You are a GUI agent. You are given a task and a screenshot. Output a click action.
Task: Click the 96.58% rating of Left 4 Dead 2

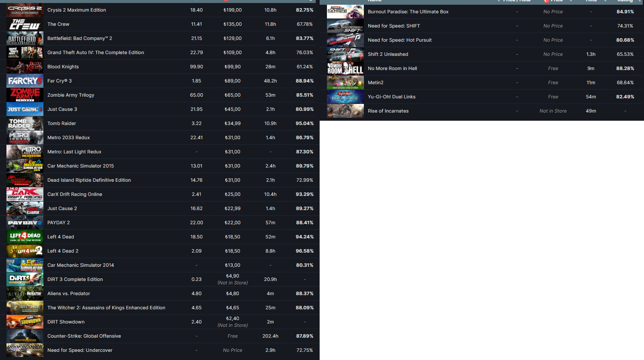[305, 251]
